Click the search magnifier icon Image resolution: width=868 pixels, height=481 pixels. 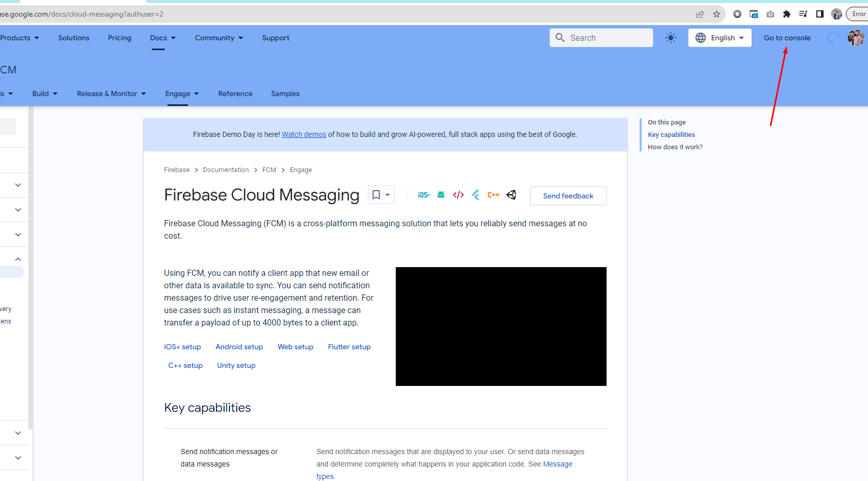pos(560,38)
